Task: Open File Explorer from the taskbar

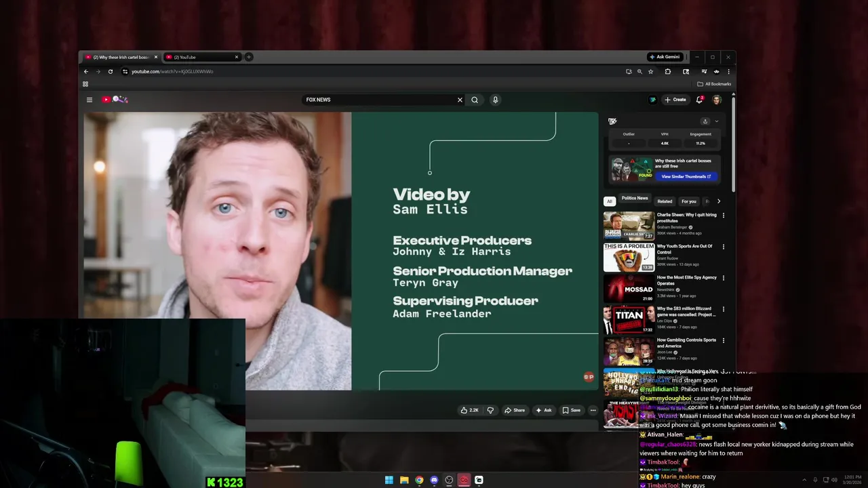Action: pyautogui.click(x=404, y=480)
